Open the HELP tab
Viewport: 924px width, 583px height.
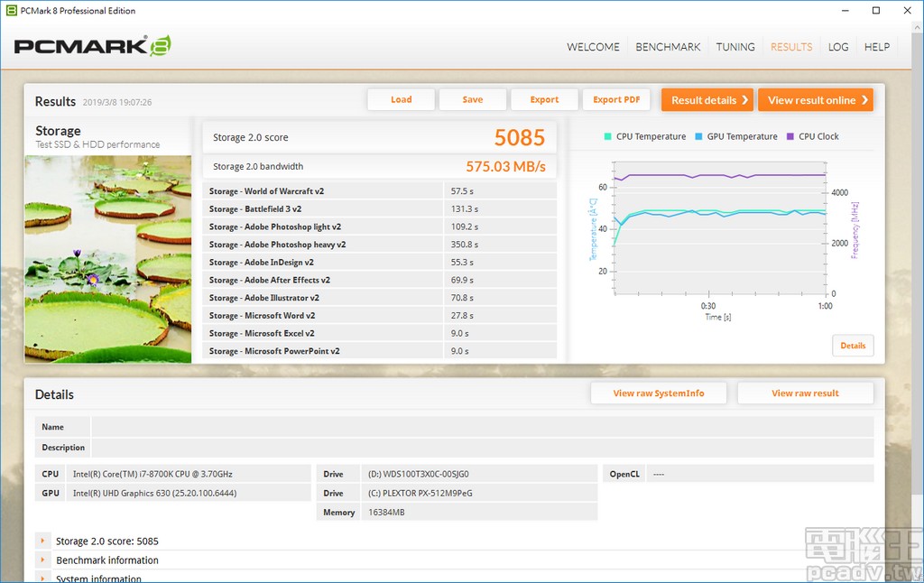[x=876, y=47]
